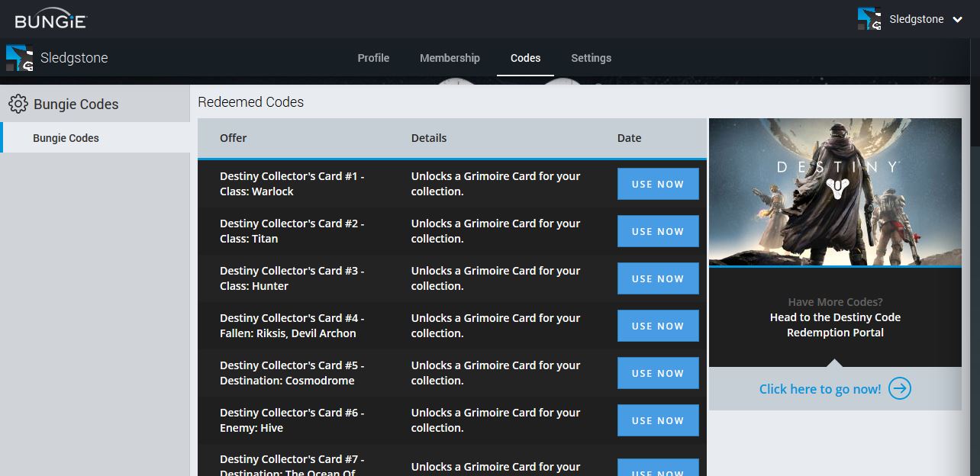Switch to the Membership tab
The height and width of the screenshot is (476, 980).
point(450,58)
